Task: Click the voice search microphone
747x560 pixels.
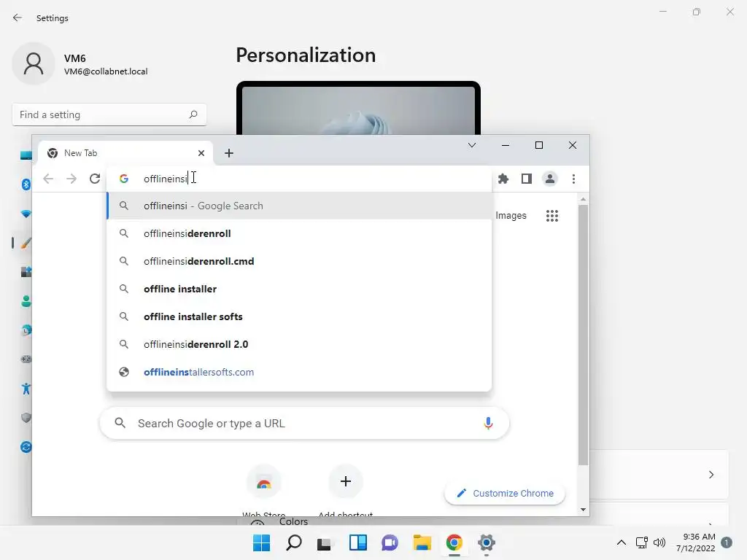Action: [x=488, y=423]
